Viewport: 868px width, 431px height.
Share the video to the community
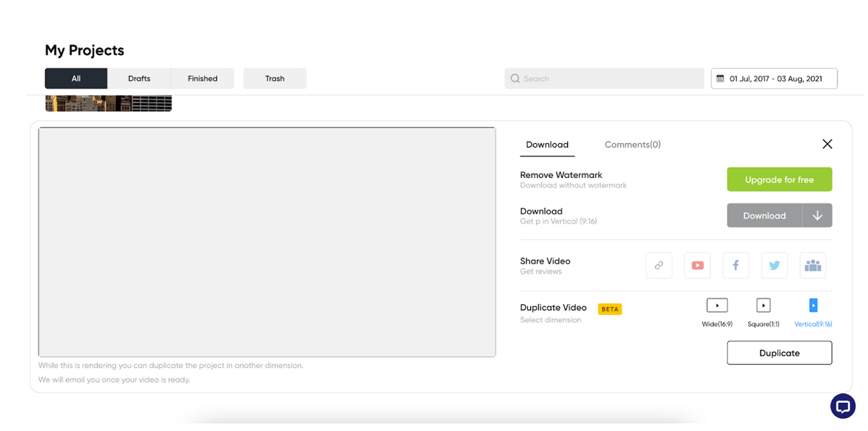click(x=812, y=265)
